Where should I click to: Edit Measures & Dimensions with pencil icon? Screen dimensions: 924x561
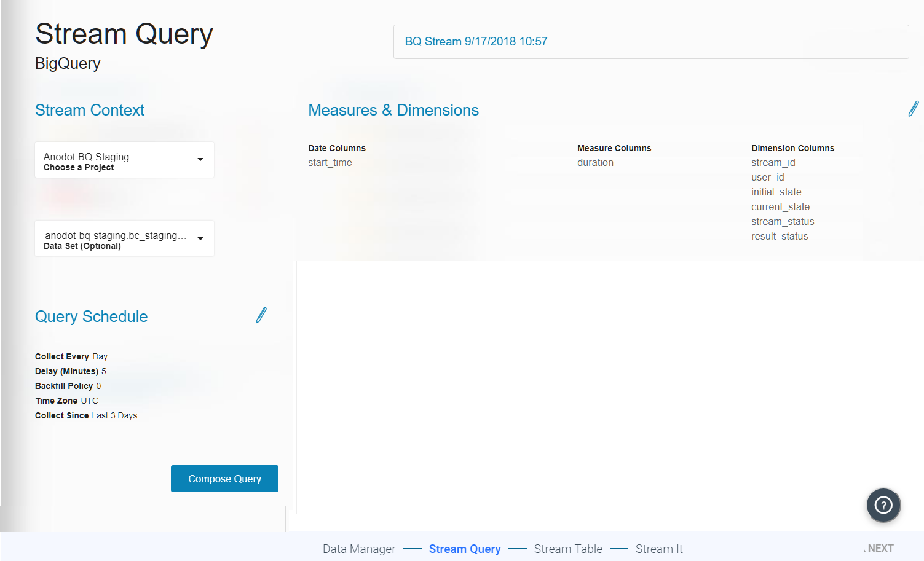(x=914, y=109)
